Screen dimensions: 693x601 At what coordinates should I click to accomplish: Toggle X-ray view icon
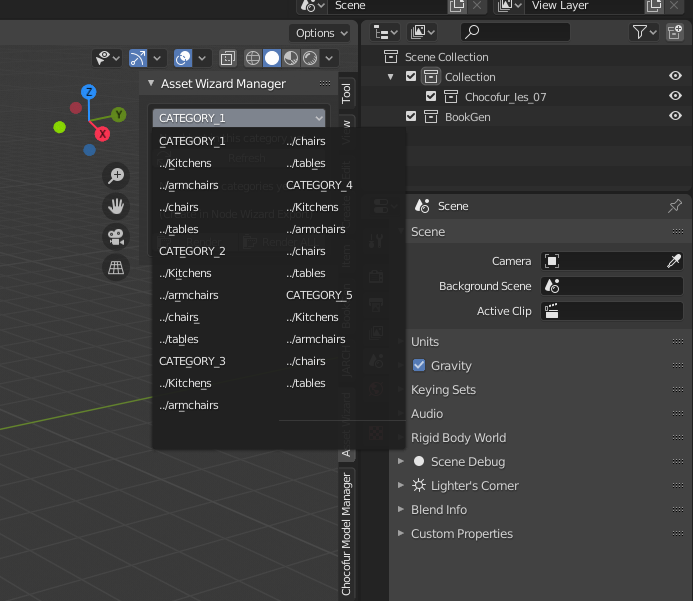228,58
